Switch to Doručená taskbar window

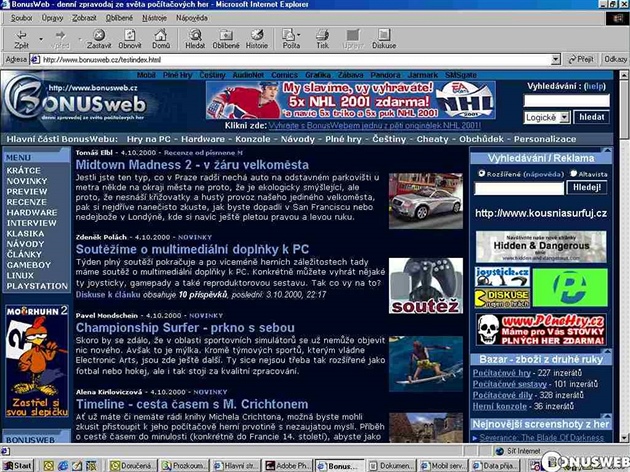[x=133, y=466]
